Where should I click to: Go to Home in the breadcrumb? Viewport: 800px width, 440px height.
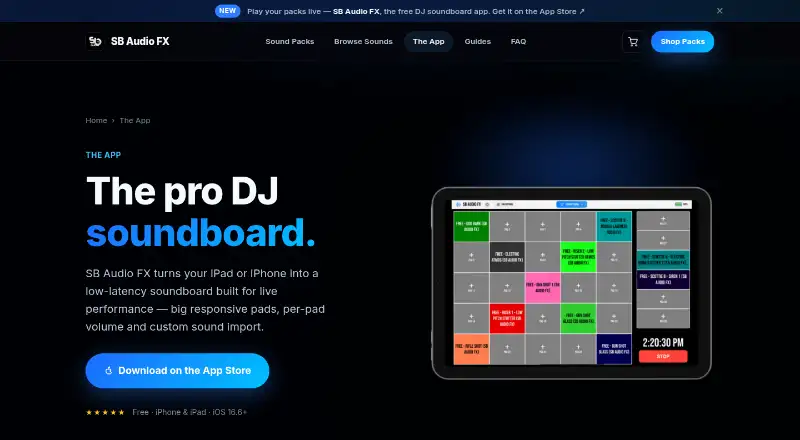coord(96,120)
